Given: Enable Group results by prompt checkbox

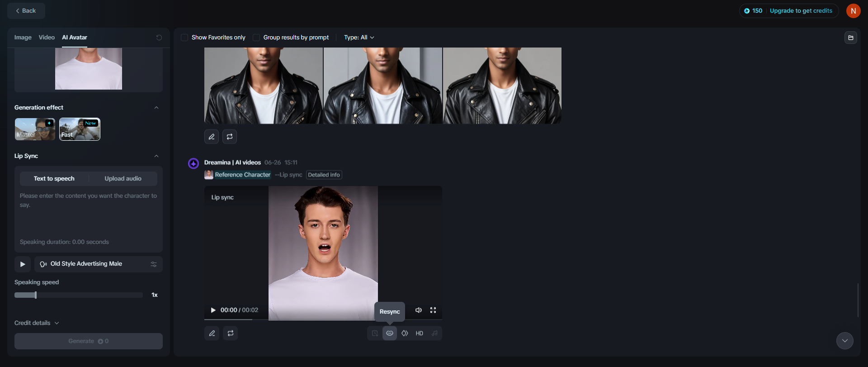Looking at the screenshot, I should (256, 38).
